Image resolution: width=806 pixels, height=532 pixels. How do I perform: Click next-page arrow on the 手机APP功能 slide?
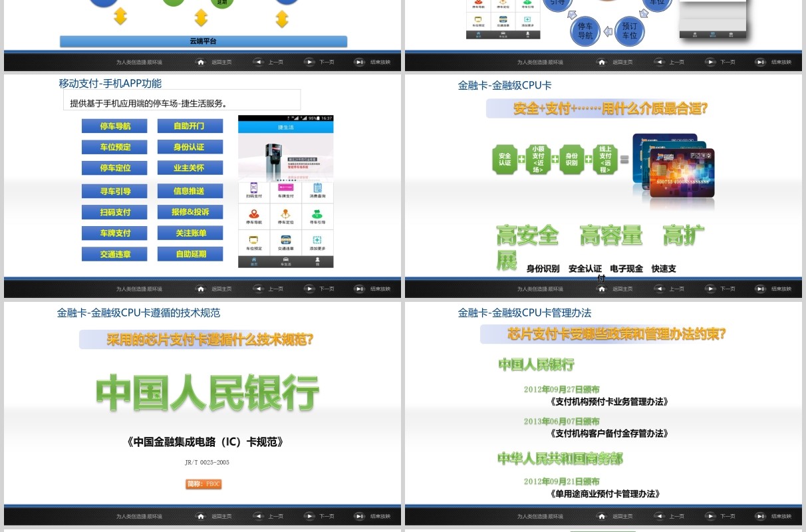(309, 289)
